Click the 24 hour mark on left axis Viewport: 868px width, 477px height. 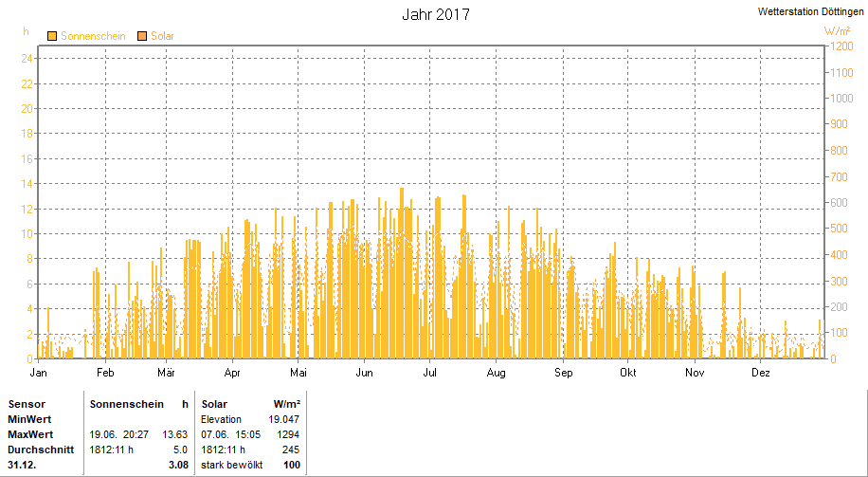click(27, 59)
